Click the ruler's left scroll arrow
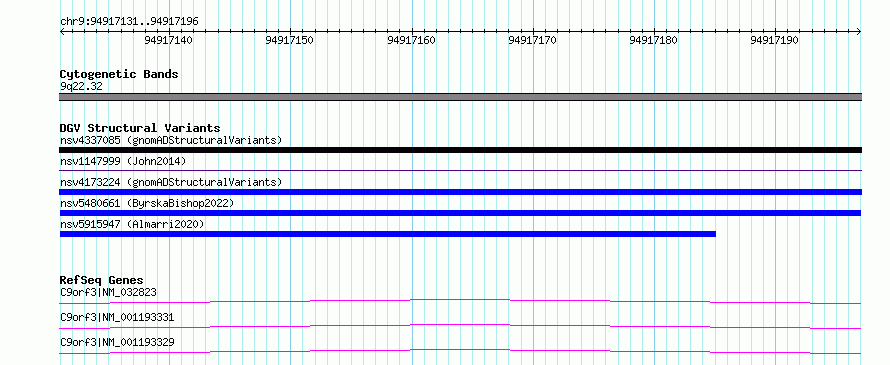Viewport: 890px width, 365px height. coord(62,31)
